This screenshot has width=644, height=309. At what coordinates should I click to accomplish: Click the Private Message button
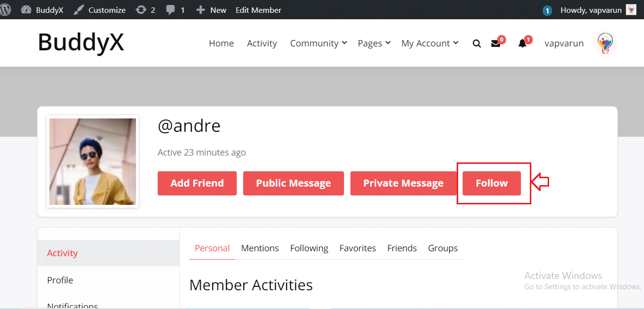(x=403, y=183)
